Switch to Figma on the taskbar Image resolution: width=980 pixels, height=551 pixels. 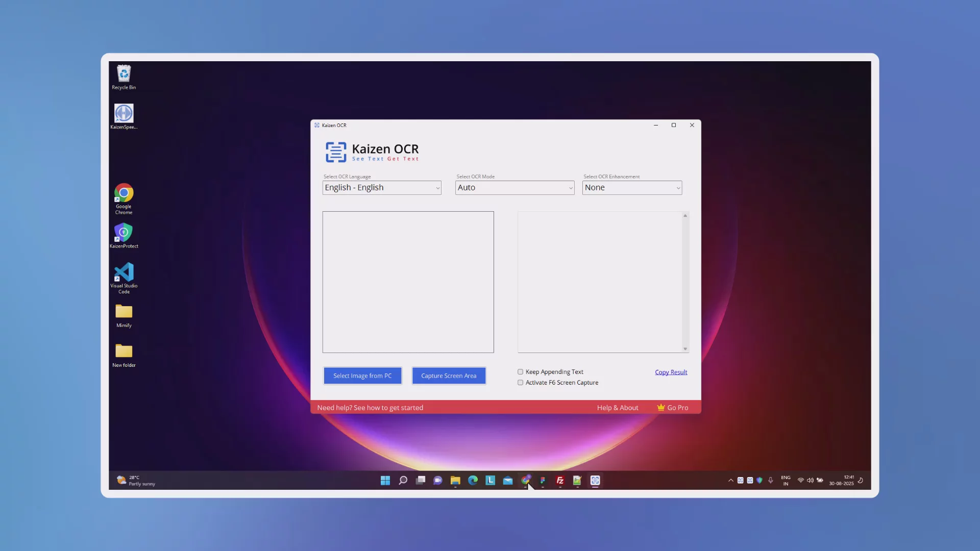pos(543,481)
